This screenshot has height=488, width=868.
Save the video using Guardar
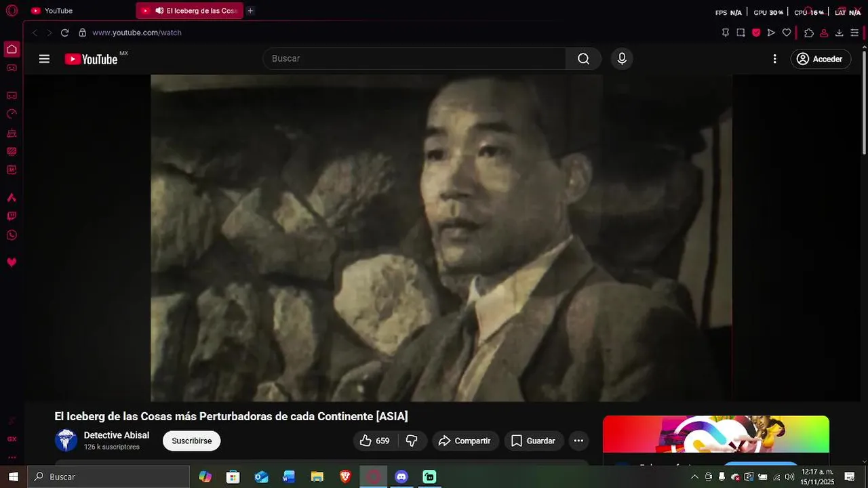point(534,441)
